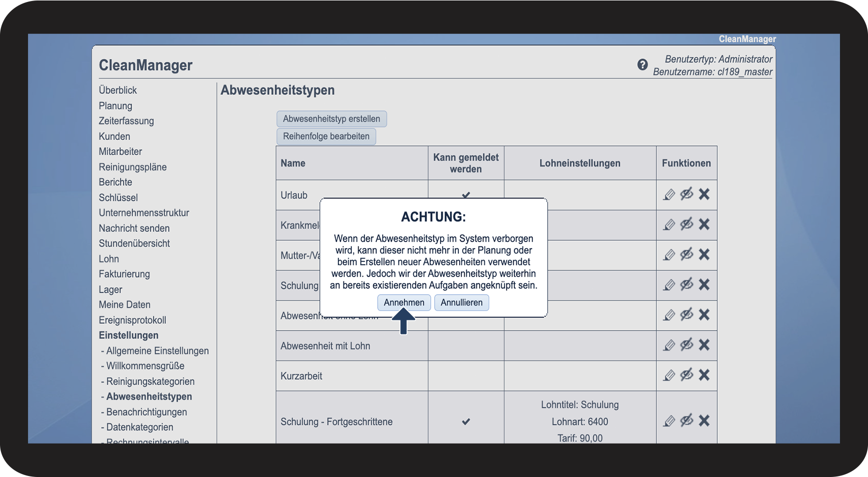Click the Lohnart: 6400 text

pos(580,422)
